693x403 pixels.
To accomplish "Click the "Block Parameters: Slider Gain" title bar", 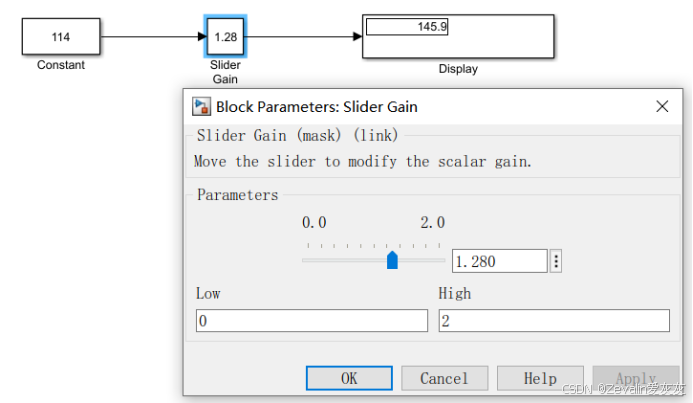I will click(x=420, y=107).
